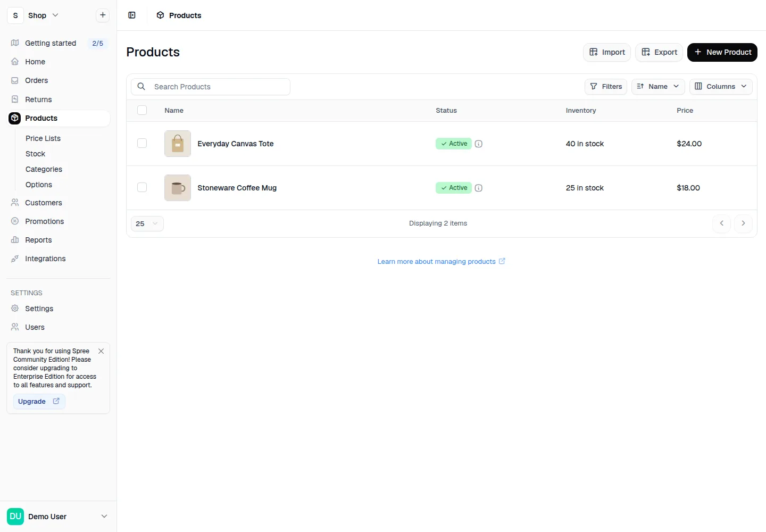Click the plus icon beside Shop
Image resolution: width=766 pixels, height=532 pixels.
[x=103, y=15]
